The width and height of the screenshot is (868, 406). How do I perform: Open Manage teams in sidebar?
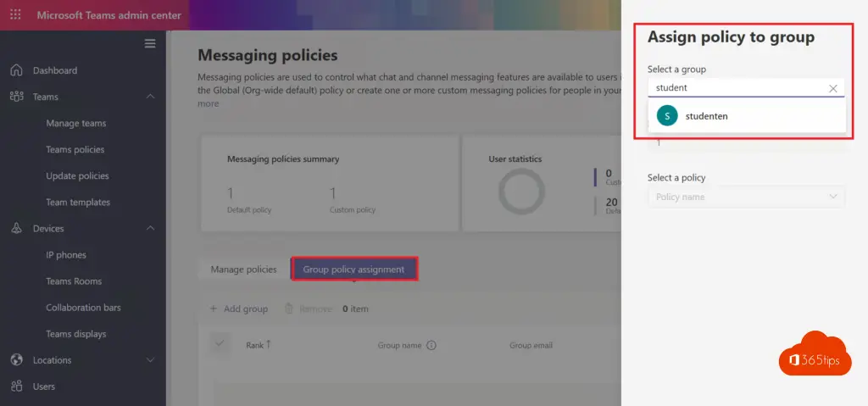(x=75, y=123)
